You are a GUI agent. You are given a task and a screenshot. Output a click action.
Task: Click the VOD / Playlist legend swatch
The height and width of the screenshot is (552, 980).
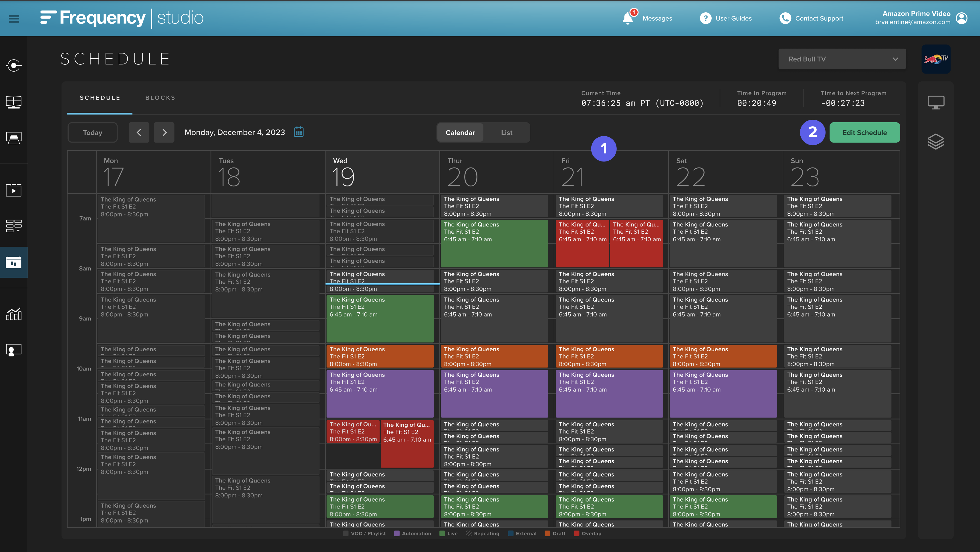(346, 533)
